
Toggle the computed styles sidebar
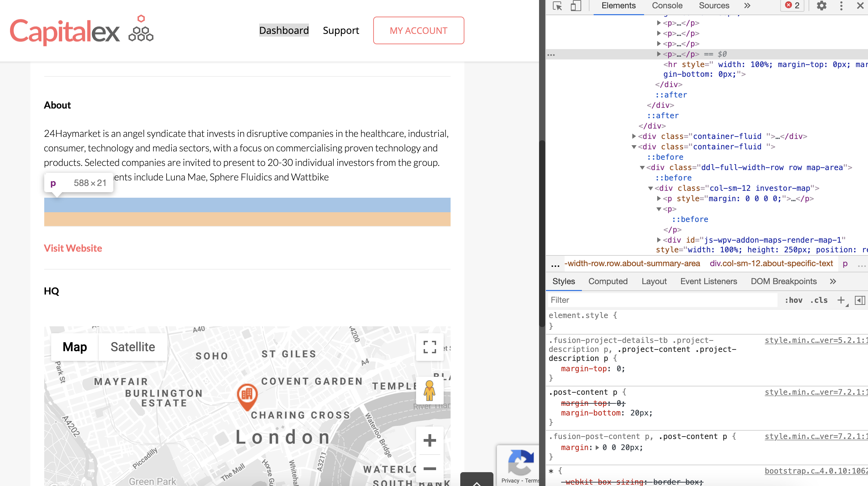(860, 300)
